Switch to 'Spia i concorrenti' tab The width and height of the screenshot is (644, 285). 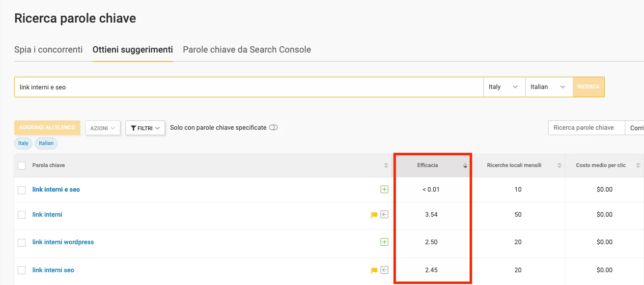49,50
